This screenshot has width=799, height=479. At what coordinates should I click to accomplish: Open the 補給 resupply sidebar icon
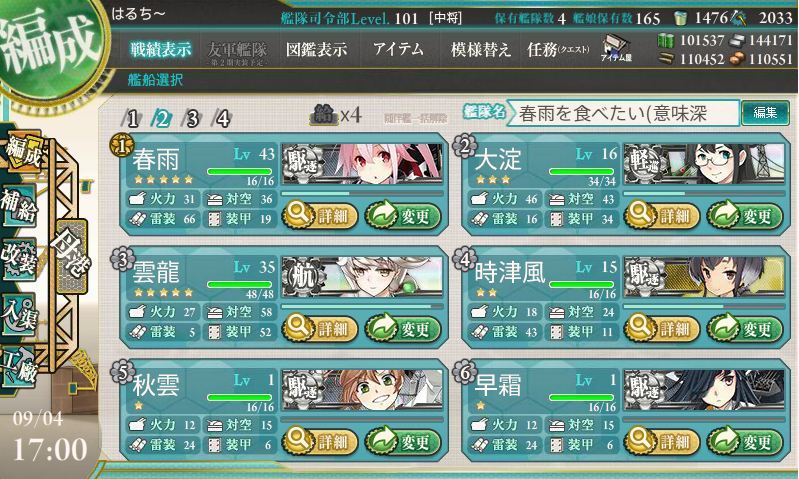click(x=19, y=205)
